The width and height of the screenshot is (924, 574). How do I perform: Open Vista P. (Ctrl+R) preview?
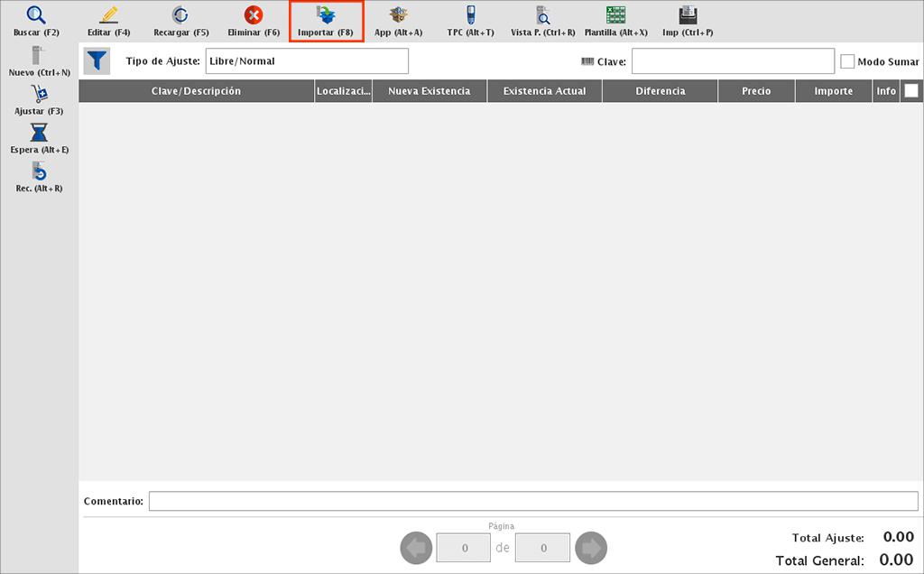point(542,15)
